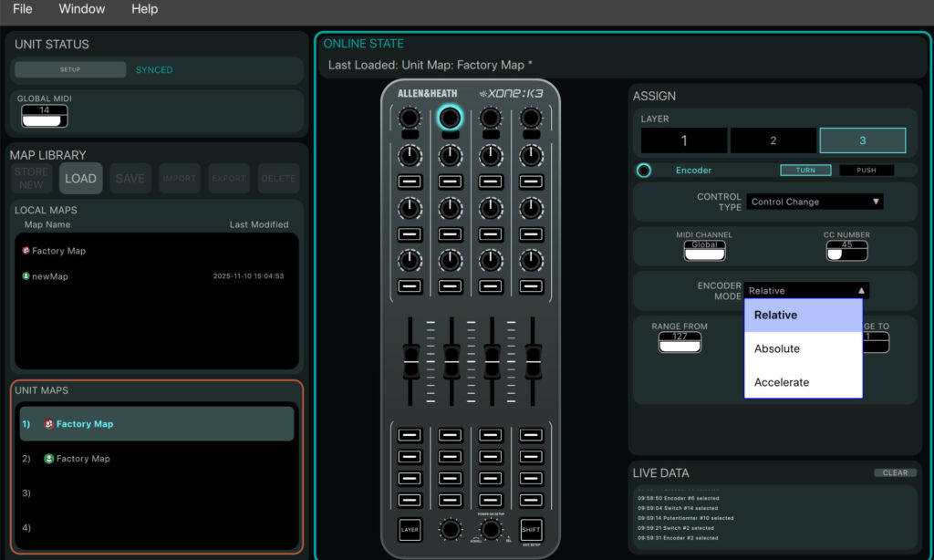
Task: Choose Accelerate from the Encoder Mode list
Action: 780,382
